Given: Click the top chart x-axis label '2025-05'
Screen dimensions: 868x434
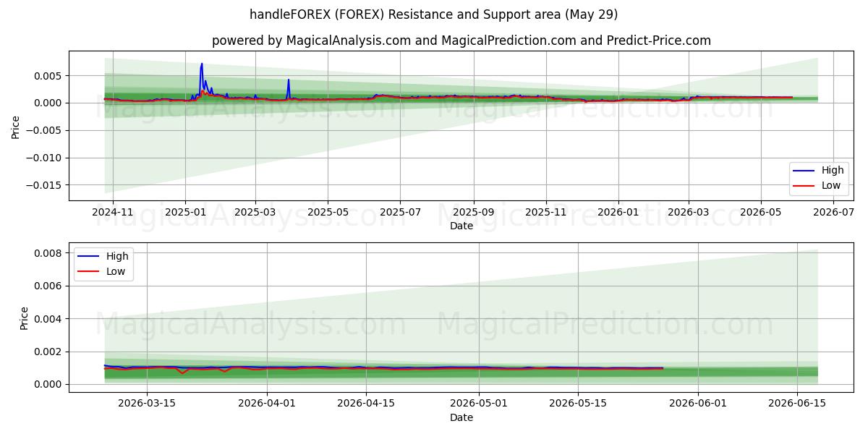Looking at the screenshot, I should [328, 213].
